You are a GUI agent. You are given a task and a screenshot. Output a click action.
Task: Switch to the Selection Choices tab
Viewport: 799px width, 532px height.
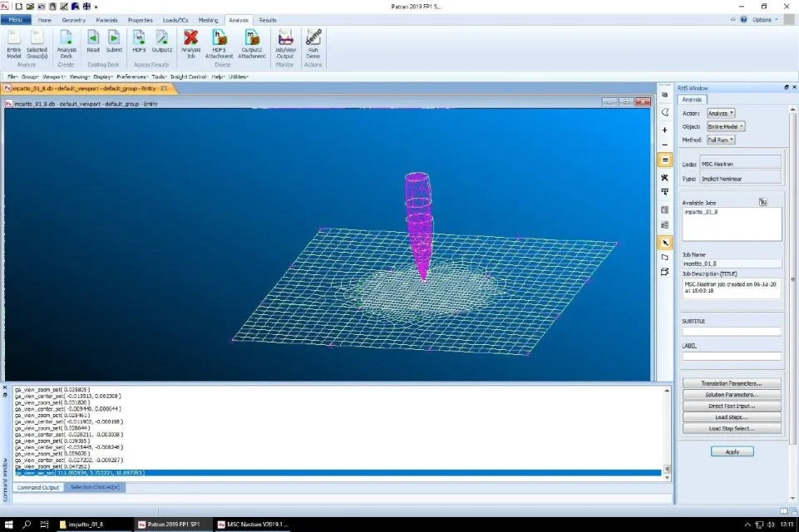coord(94,487)
